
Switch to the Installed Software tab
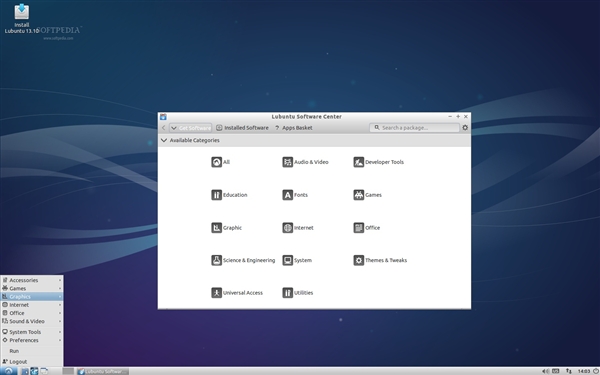(242, 128)
